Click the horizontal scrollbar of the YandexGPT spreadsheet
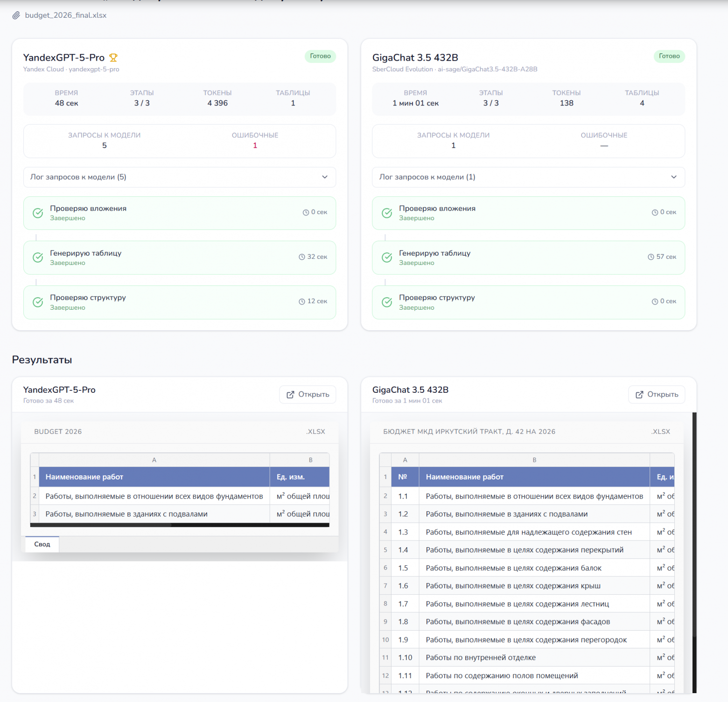Viewport: 728px width, 702px height. (x=180, y=525)
